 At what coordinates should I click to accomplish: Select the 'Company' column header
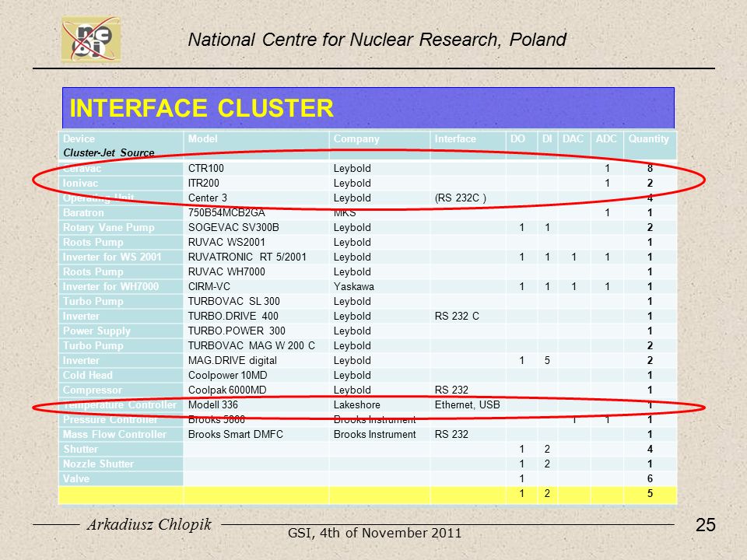[x=356, y=139]
